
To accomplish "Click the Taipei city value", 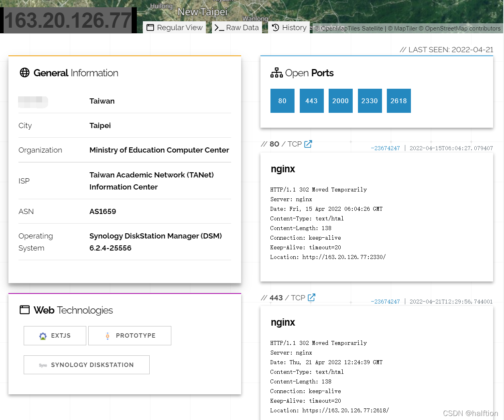I will pos(100,126).
